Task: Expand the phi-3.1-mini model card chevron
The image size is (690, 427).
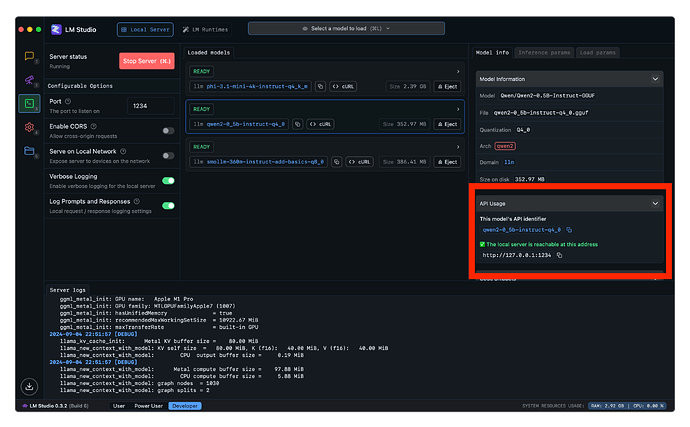Action: pos(458,71)
